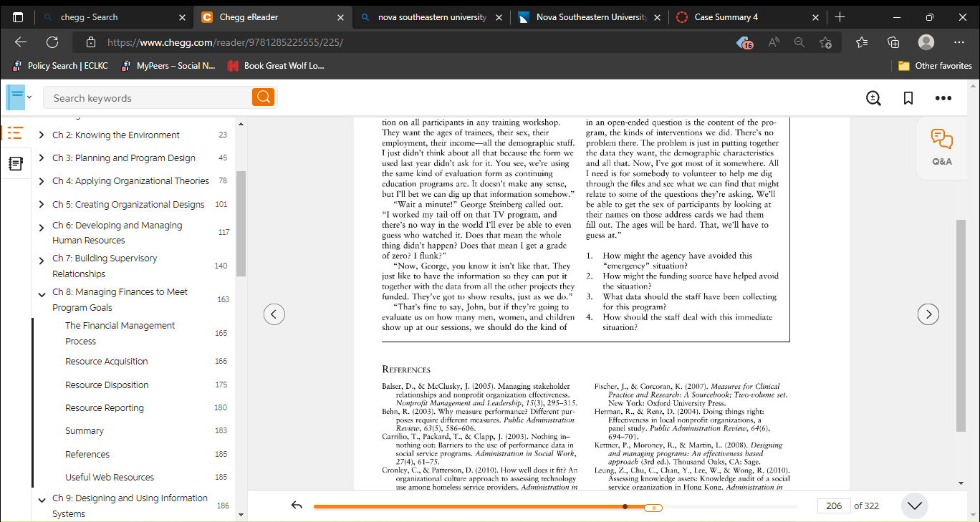Open the zoom magnifier tool
Image resolution: width=980 pixels, height=522 pixels.
coord(873,98)
